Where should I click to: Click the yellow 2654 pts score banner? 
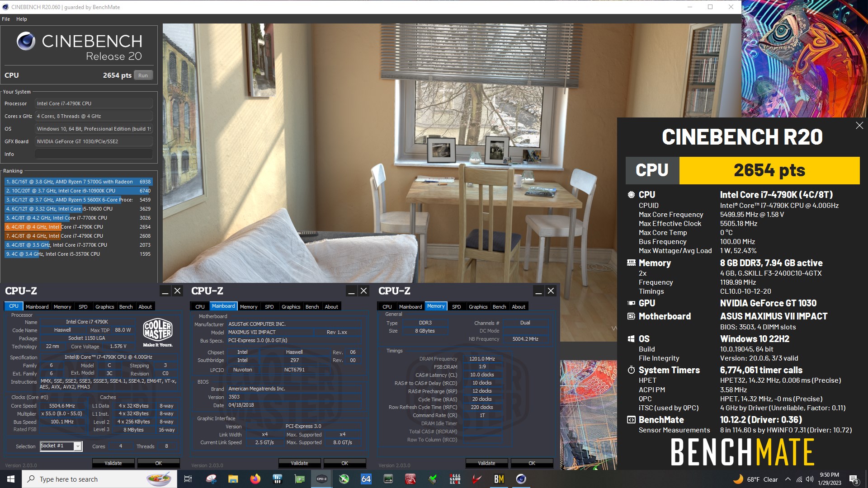click(x=769, y=170)
